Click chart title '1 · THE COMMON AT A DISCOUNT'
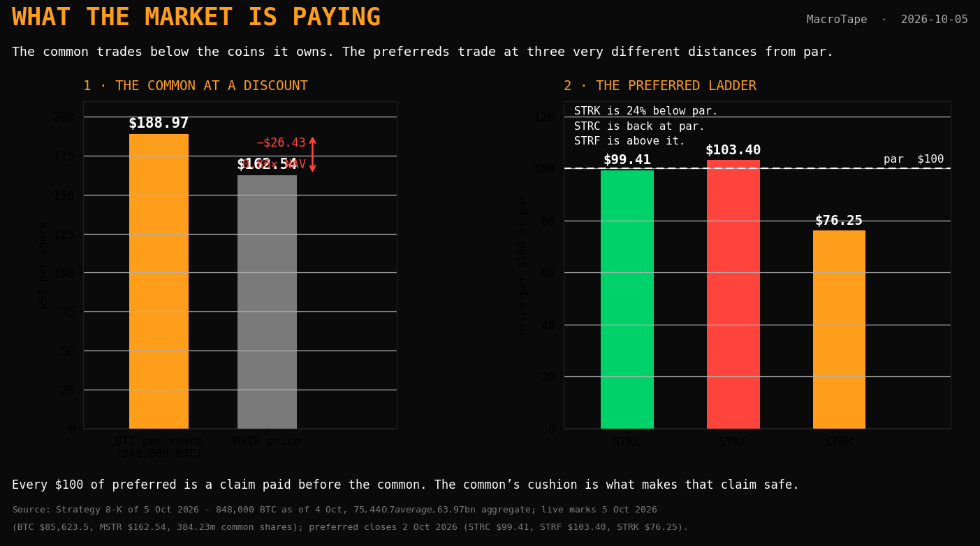 196,86
